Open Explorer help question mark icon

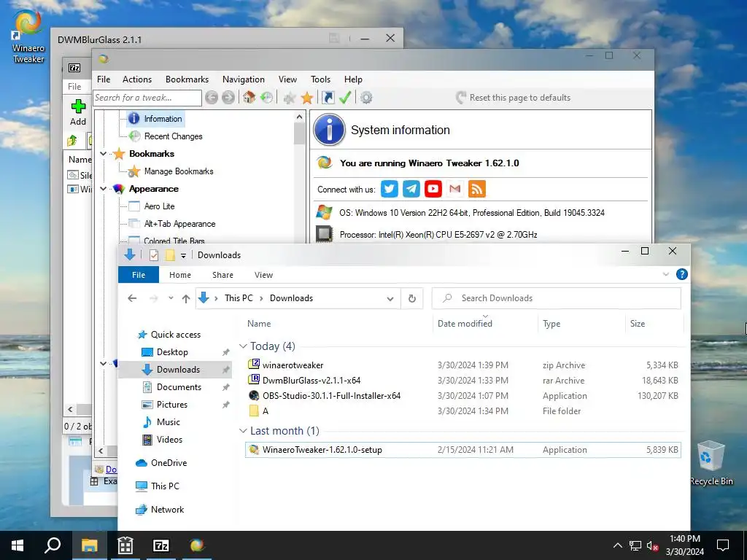point(682,274)
